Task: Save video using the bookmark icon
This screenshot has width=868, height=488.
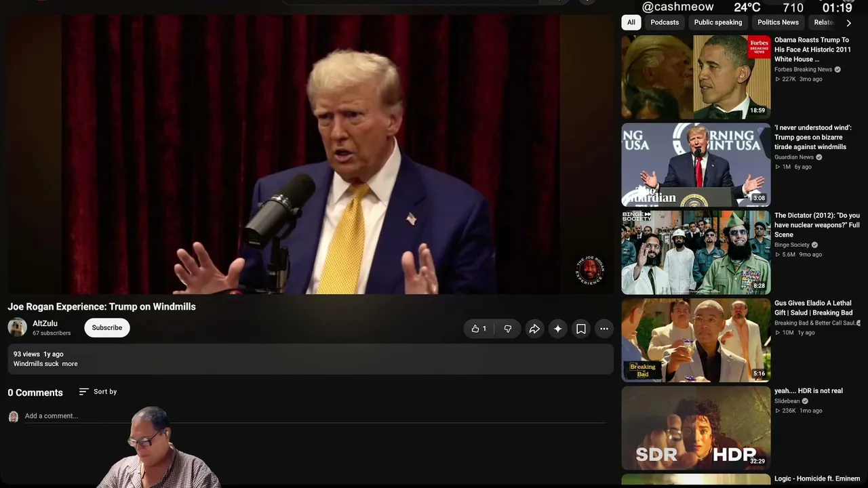Action: pos(581,329)
